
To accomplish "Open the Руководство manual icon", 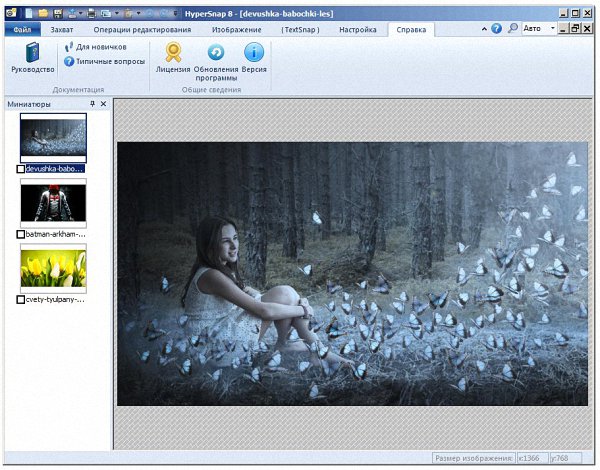I will coord(32,58).
